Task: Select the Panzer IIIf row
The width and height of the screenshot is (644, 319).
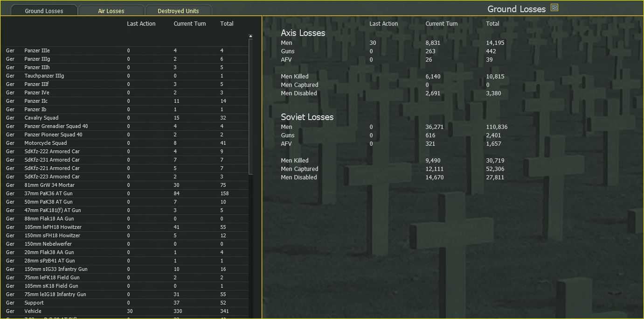Action: [x=126, y=84]
